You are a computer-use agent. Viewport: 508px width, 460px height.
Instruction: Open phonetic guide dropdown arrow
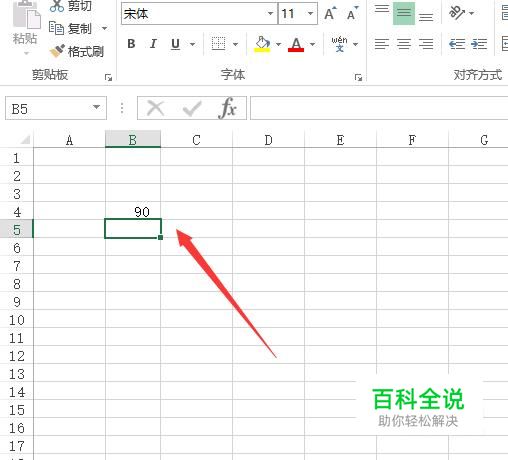point(355,44)
